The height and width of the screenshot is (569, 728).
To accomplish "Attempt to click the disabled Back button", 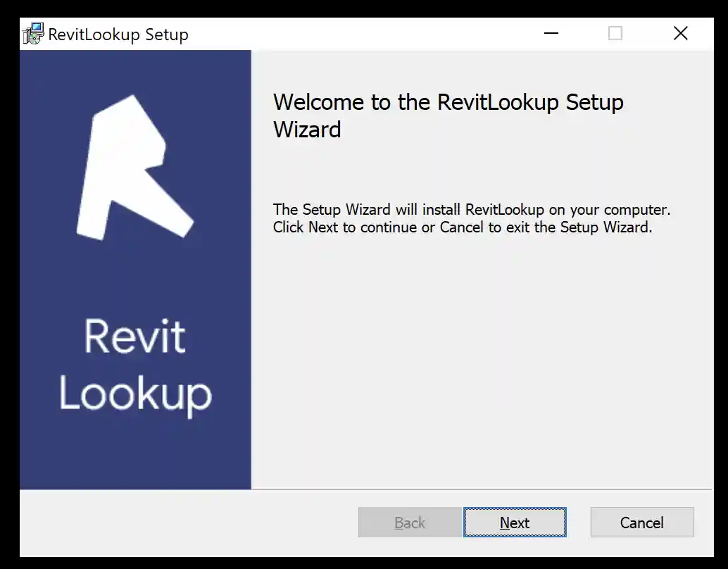I will coord(409,523).
